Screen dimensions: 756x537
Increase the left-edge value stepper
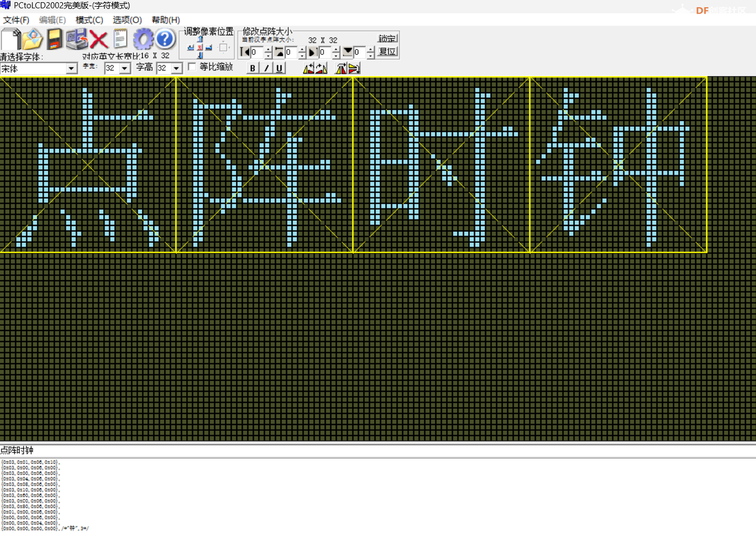268,49
